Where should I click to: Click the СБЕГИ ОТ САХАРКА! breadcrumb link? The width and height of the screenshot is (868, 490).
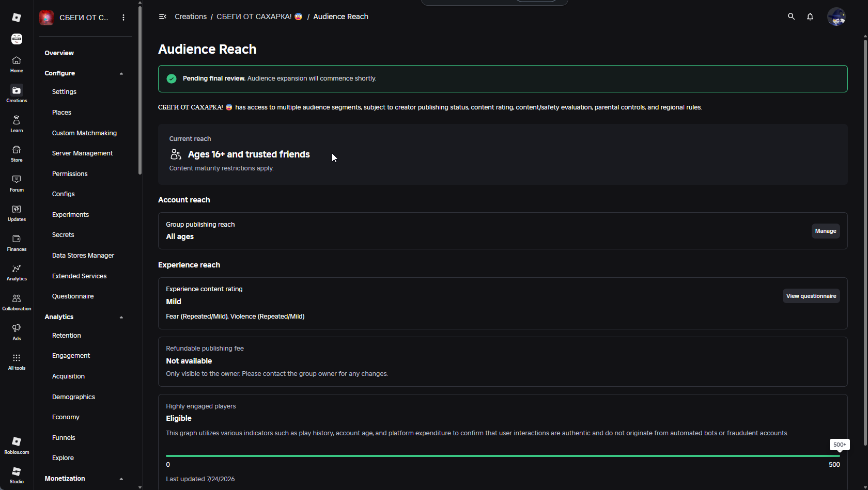(x=259, y=17)
